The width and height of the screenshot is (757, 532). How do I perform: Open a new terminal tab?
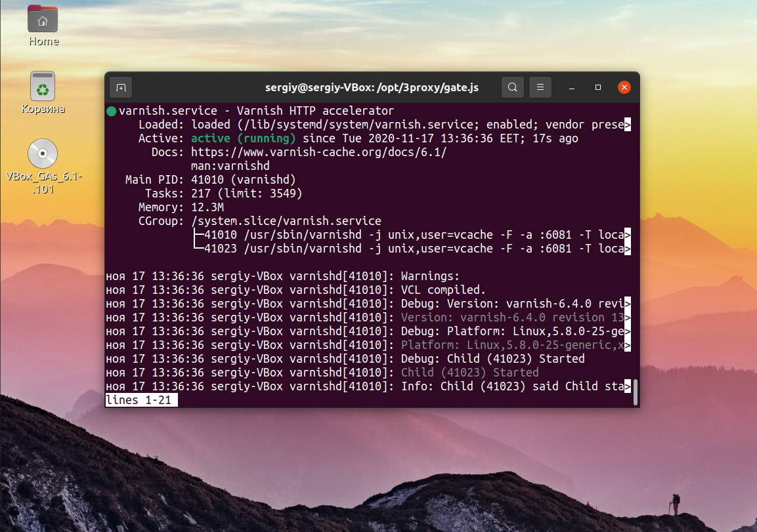[121, 87]
